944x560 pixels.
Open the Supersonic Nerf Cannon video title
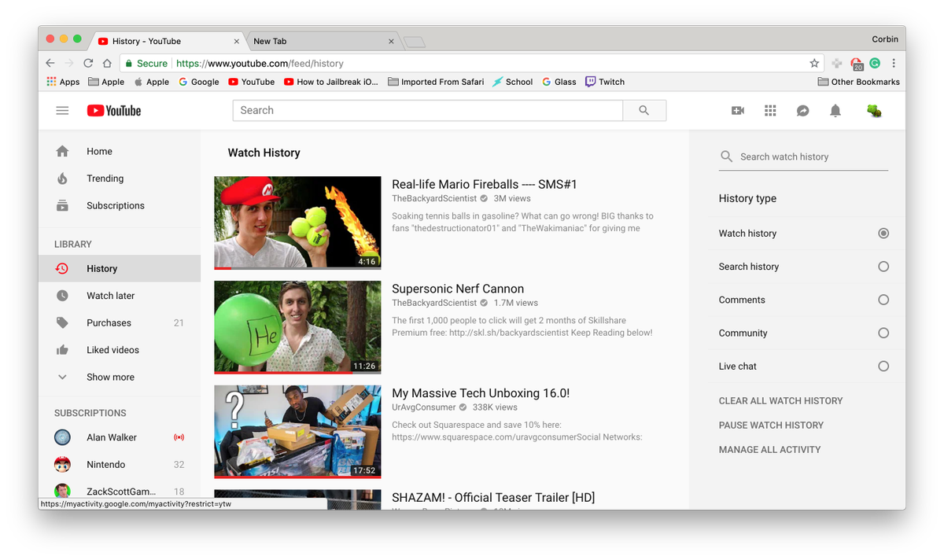click(458, 289)
